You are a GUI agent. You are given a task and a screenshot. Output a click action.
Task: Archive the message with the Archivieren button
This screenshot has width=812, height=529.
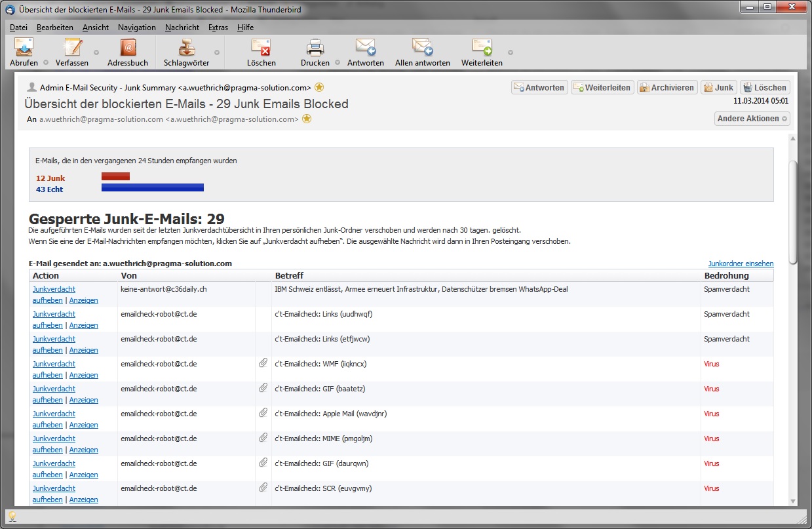coord(667,87)
